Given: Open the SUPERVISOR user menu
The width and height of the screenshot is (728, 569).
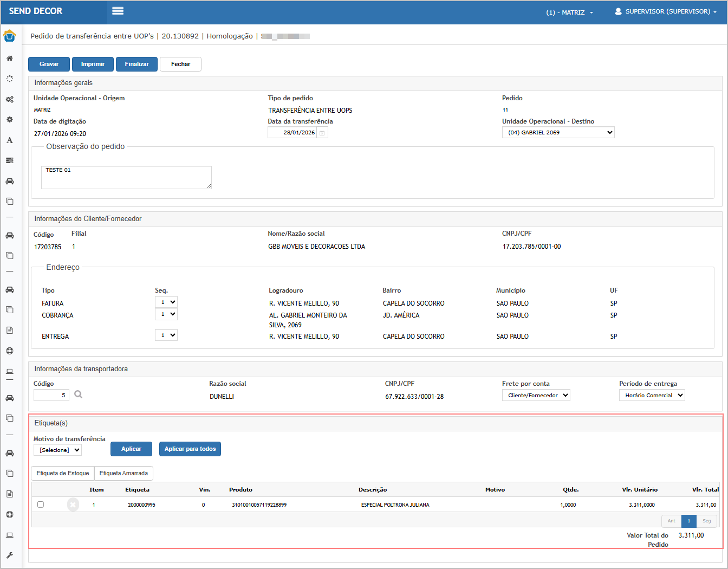Looking at the screenshot, I should click(666, 11).
